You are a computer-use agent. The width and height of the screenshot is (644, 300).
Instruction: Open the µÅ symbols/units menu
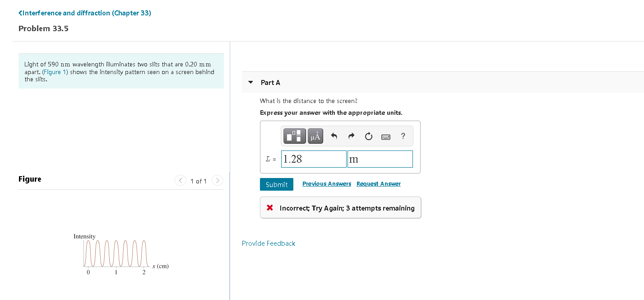coord(315,136)
